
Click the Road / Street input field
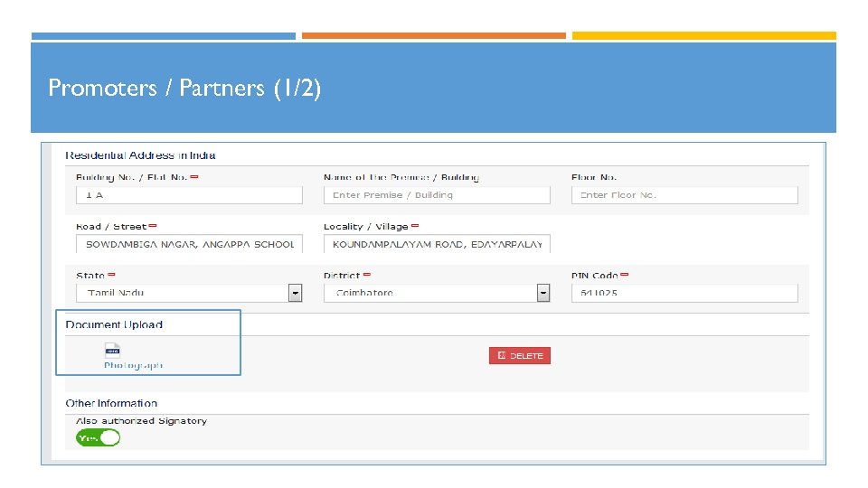[189, 244]
